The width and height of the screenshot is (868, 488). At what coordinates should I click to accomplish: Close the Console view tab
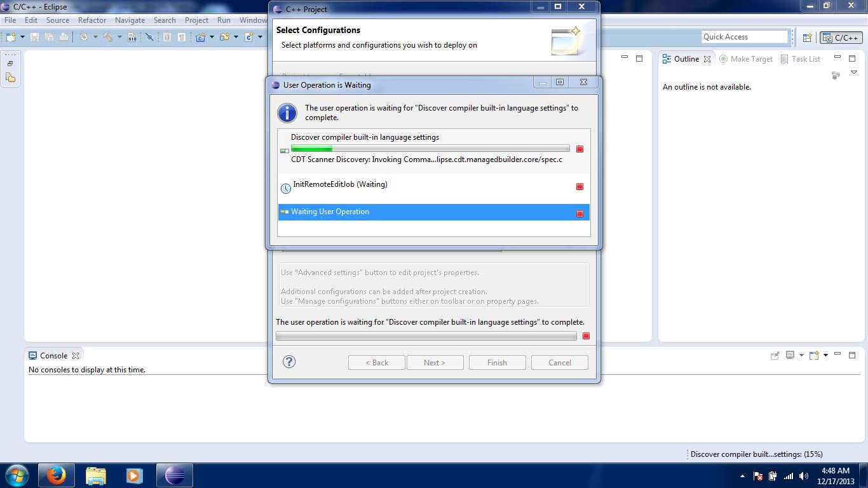[x=76, y=356]
